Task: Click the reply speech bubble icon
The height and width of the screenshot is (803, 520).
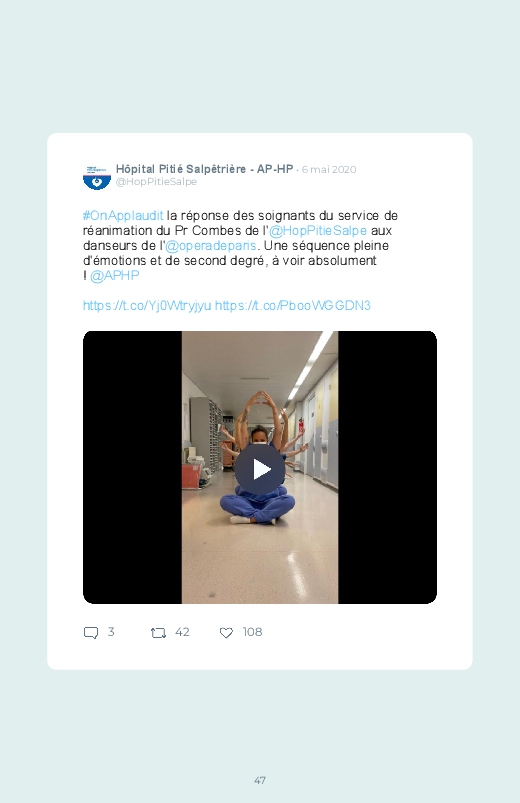Action: [91, 632]
